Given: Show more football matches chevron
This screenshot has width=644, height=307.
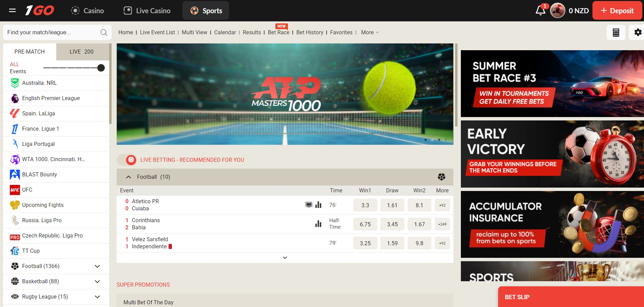Looking at the screenshot, I should [285, 258].
